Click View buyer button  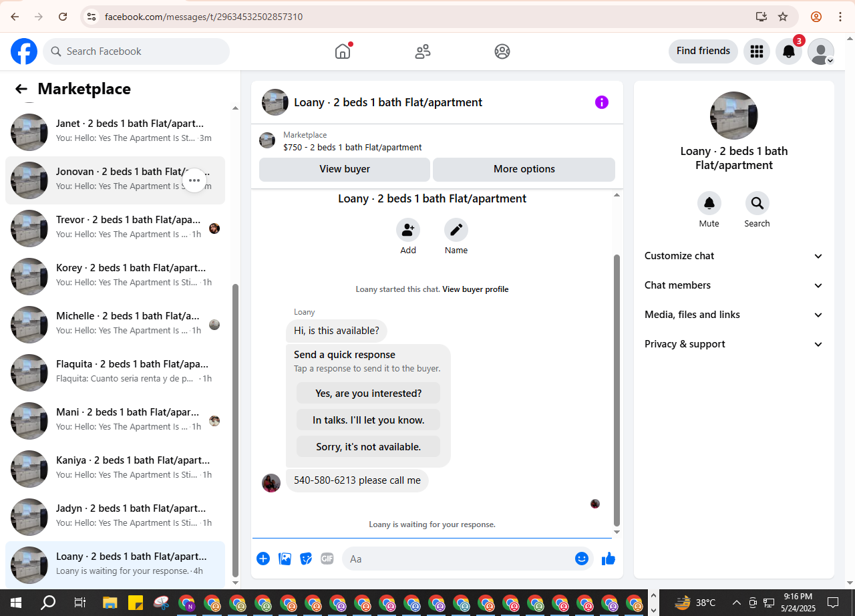click(x=345, y=169)
